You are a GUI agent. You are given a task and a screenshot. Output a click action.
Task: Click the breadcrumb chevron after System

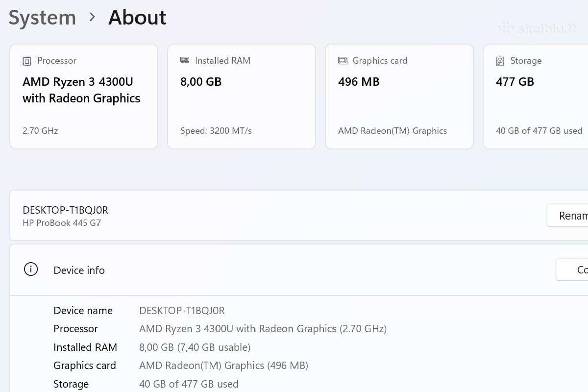click(92, 17)
